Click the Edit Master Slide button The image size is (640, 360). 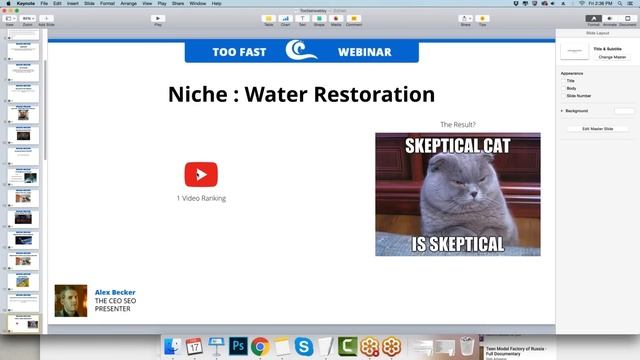pos(598,129)
